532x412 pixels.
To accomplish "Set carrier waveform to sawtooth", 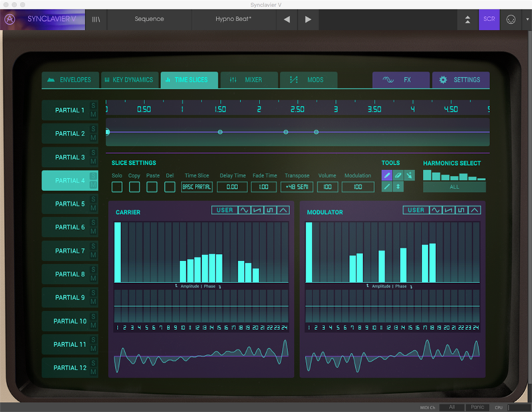I will click(257, 210).
